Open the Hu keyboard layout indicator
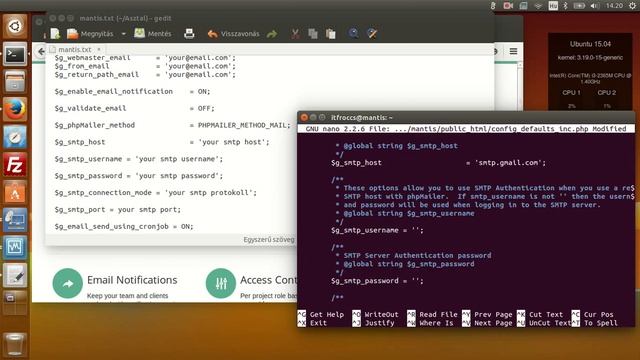 (x=553, y=6)
